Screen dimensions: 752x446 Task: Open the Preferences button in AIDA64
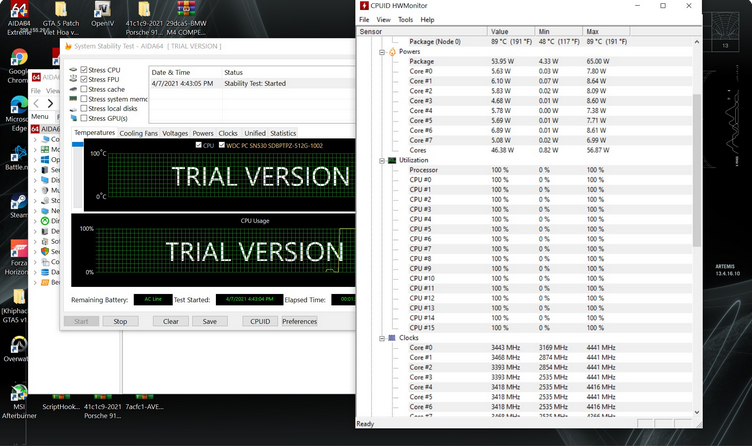[x=299, y=321]
